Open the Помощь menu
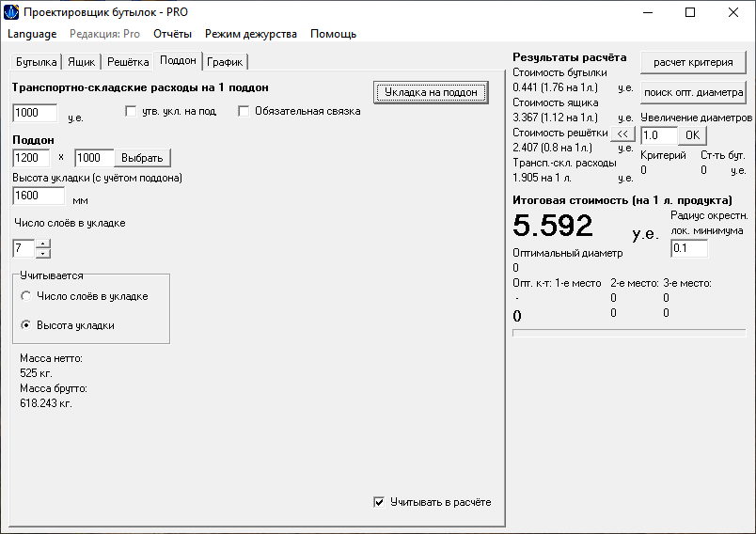756x534 pixels. coord(333,34)
